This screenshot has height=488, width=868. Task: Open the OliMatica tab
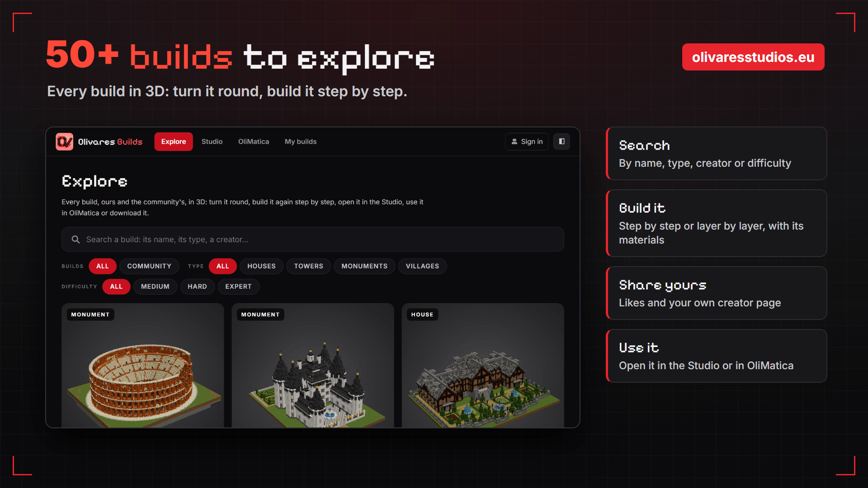(x=254, y=141)
